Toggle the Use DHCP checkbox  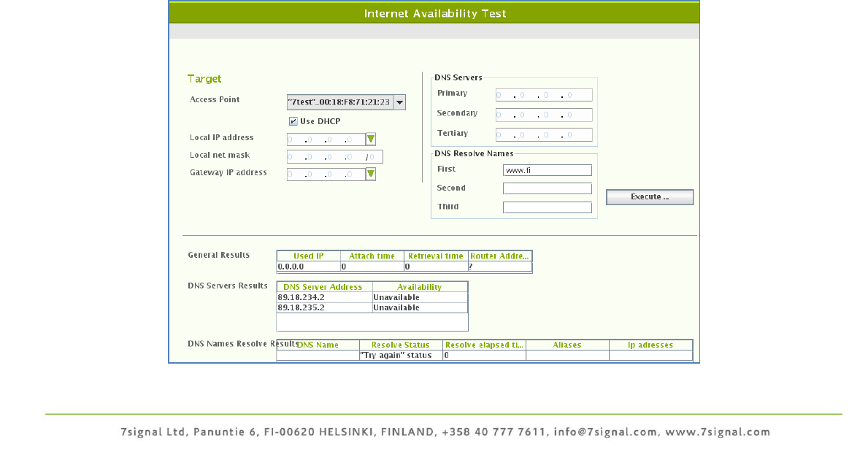pos(293,121)
